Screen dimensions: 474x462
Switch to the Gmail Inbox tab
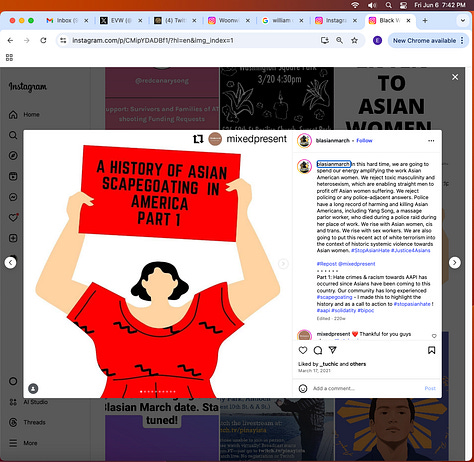63,20
